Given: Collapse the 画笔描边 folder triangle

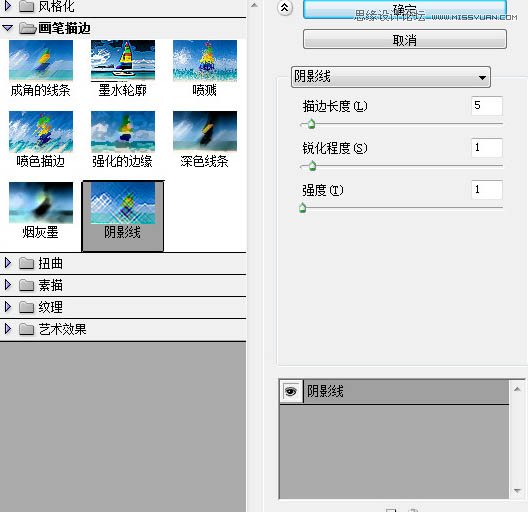Looking at the screenshot, I should (x=8, y=28).
